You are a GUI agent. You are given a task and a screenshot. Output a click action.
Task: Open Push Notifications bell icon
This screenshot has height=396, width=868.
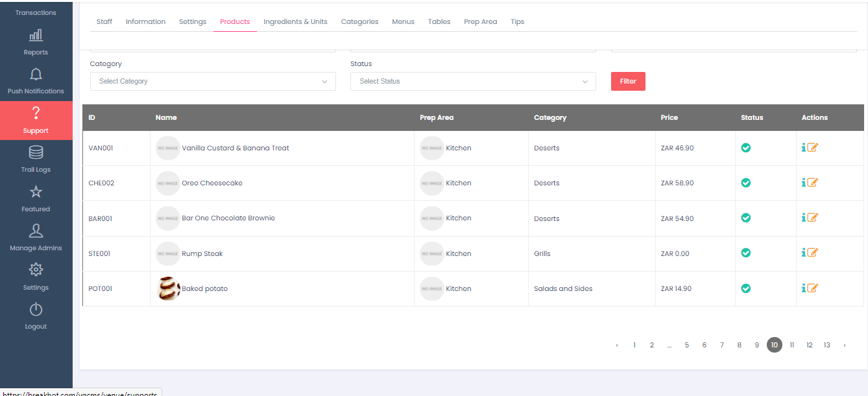36,75
